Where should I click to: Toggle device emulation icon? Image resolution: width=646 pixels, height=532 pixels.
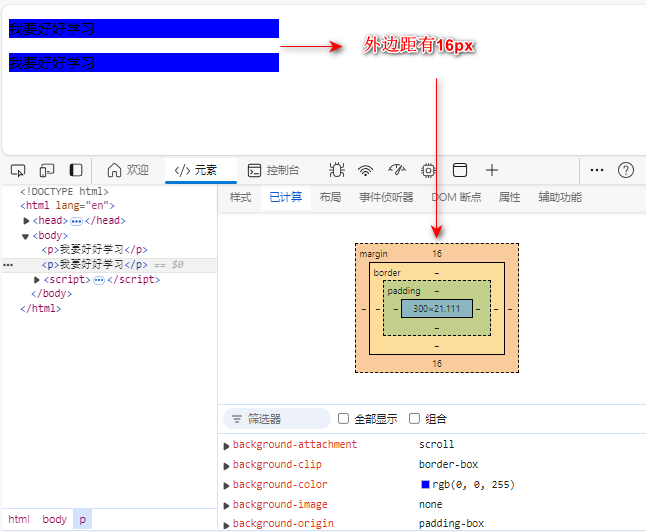click(47, 170)
